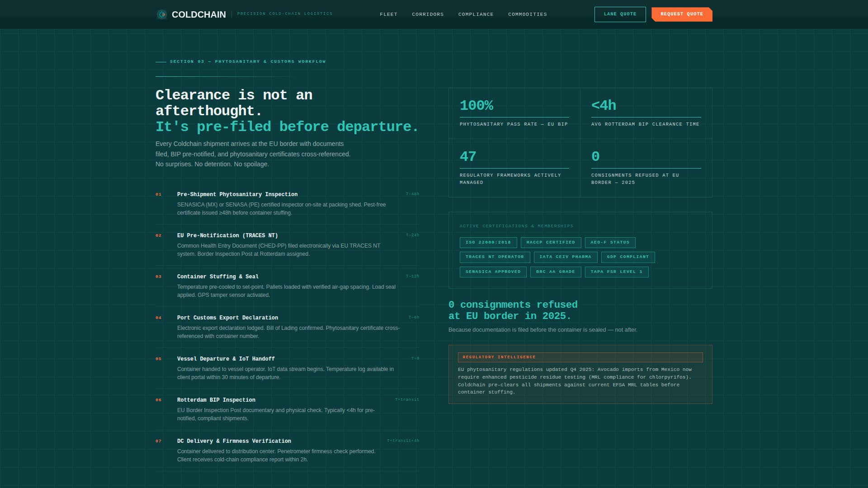Click the T-24h timing marker

click(x=412, y=235)
